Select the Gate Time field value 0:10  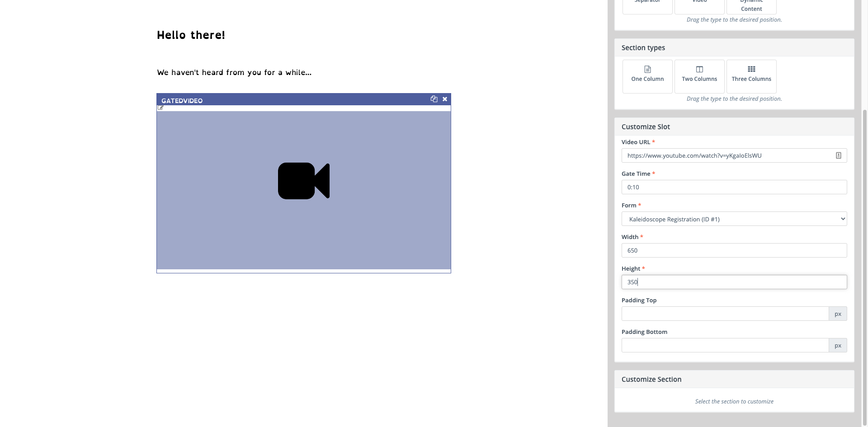734,187
